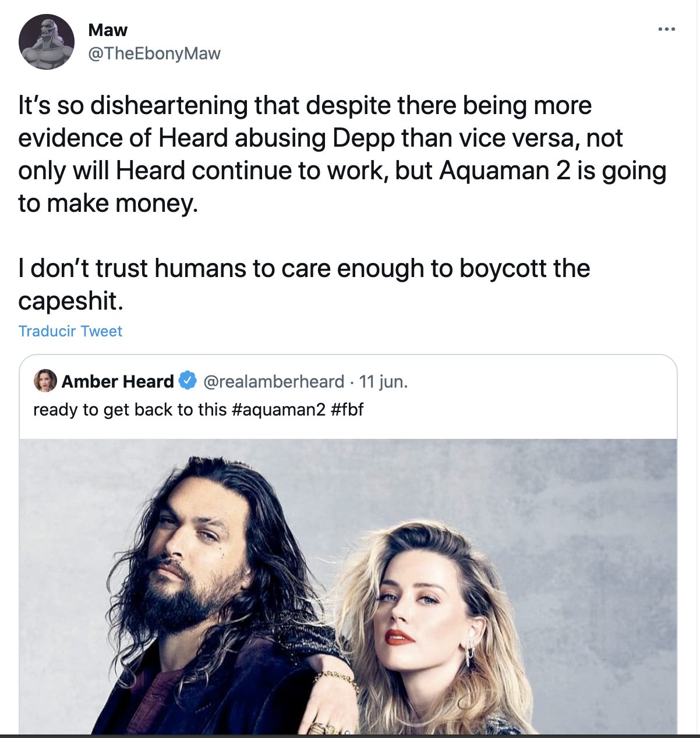Screen dimensions: 700x738
Task: Open the Maw display name link
Action: [108, 30]
